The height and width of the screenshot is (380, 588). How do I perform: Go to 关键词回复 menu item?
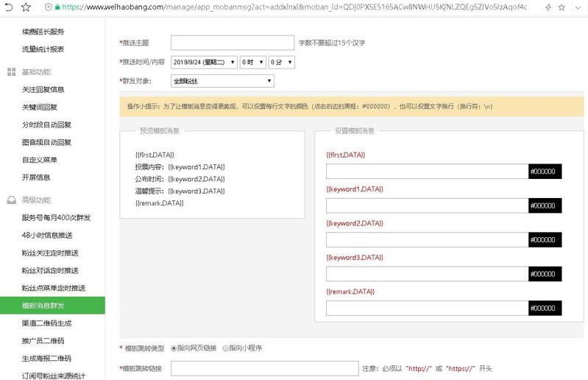point(40,108)
